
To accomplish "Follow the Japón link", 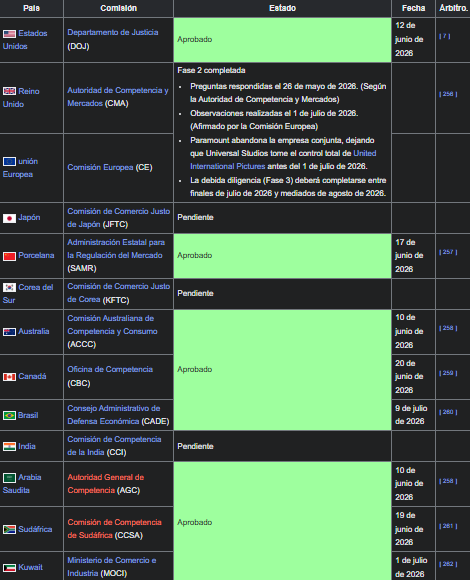I will pos(29,218).
